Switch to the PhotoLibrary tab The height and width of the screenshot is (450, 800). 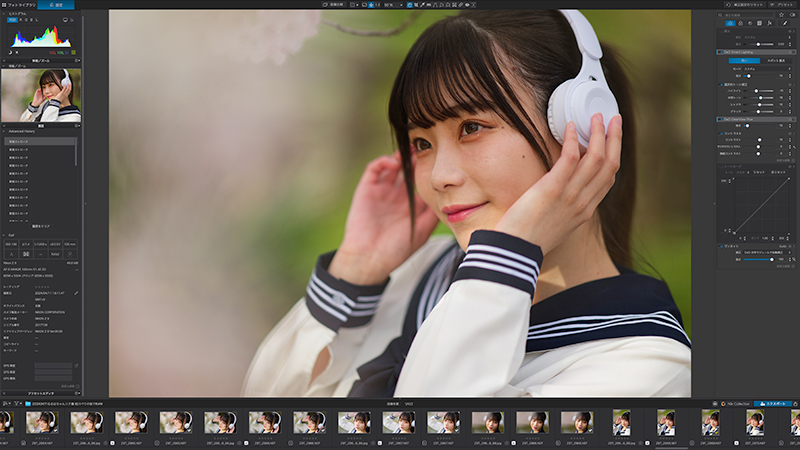(19, 5)
